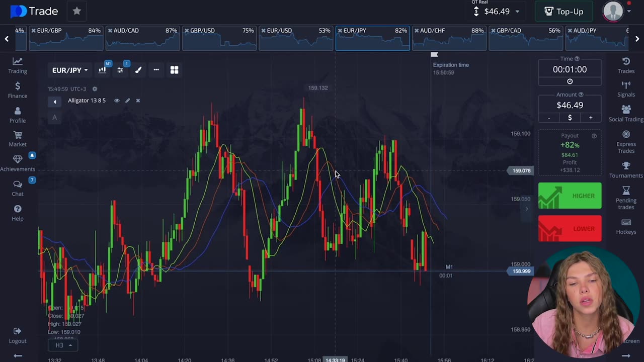
Task: Add to favorites with star icon
Action: click(x=76, y=11)
